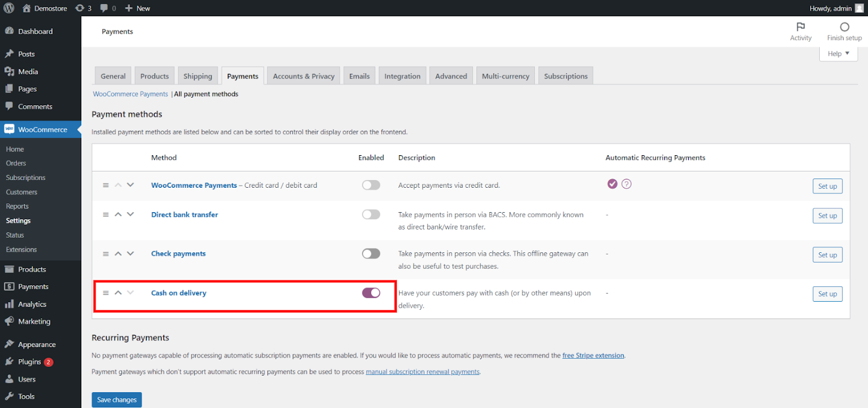Open the + New content menu

[137, 8]
